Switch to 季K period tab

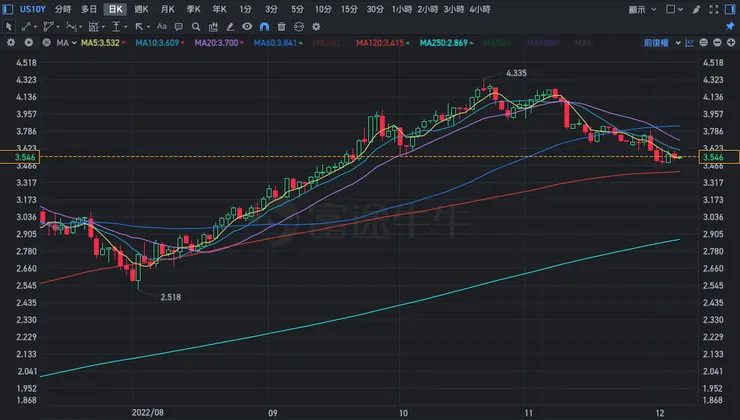click(x=193, y=9)
